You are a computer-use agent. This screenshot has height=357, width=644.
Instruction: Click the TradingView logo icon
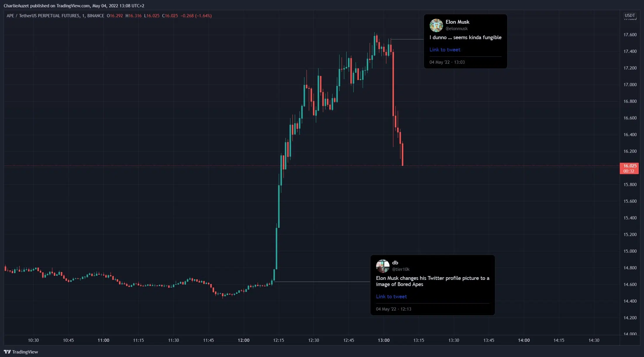tap(7, 352)
